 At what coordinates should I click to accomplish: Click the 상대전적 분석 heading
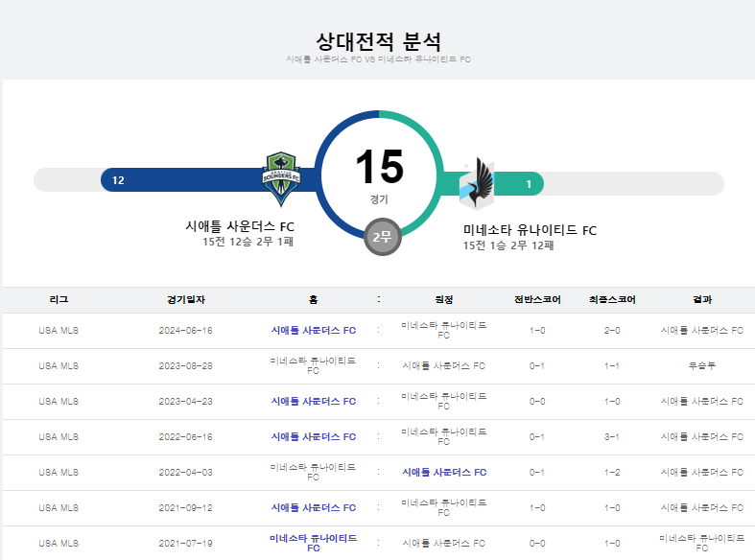tap(379, 42)
